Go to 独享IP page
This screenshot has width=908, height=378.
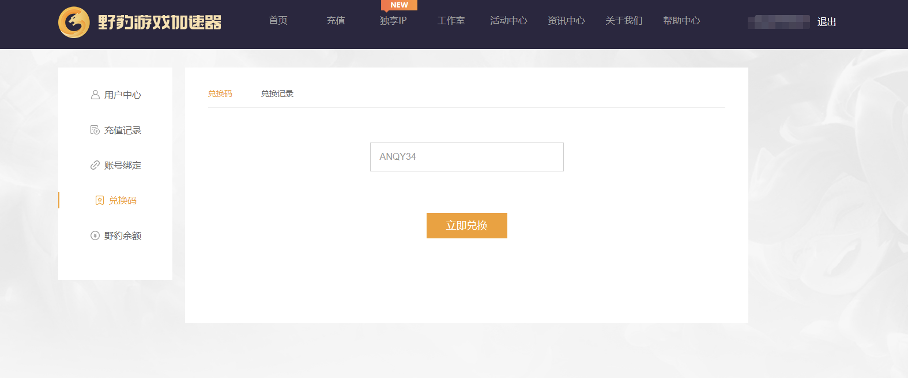pos(393,21)
